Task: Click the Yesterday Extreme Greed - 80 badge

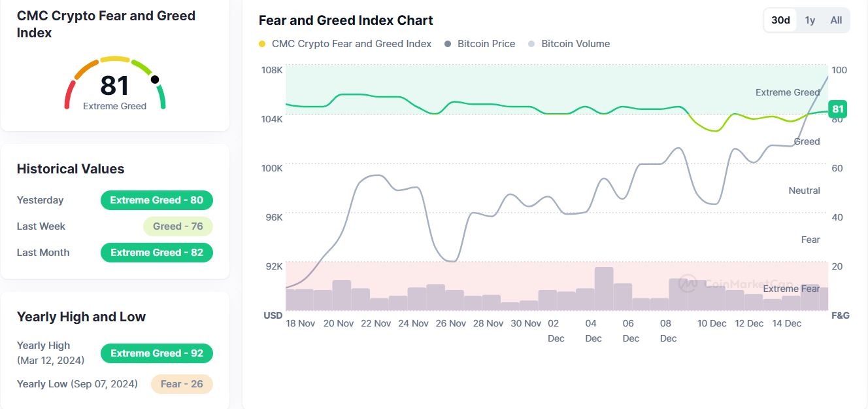Action: tap(157, 200)
